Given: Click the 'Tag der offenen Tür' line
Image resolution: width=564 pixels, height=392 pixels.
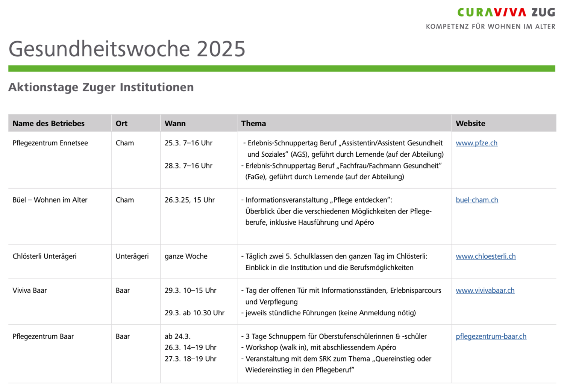Looking at the screenshot, I should (x=341, y=291).
